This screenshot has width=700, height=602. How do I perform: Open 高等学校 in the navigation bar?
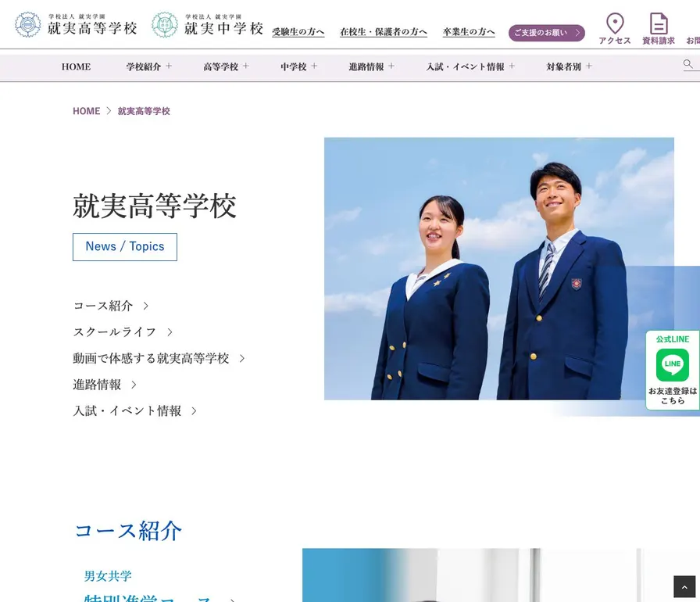coord(220,66)
